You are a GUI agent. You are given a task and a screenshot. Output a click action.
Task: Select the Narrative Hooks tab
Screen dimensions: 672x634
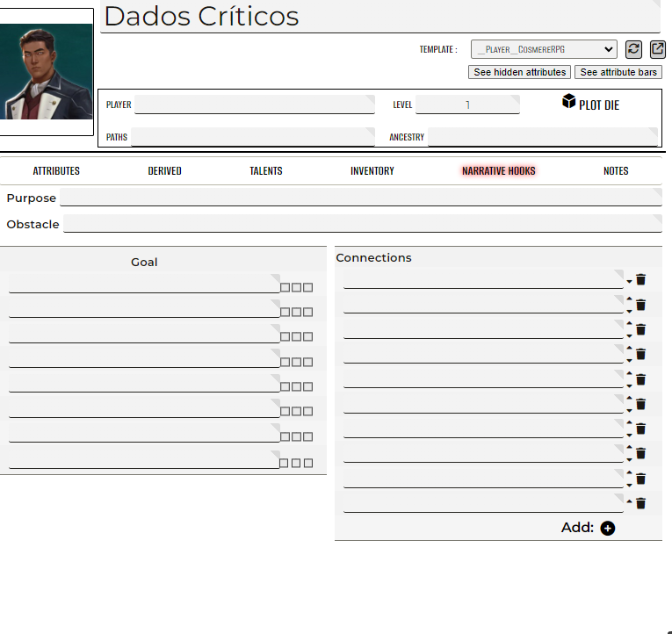click(x=498, y=171)
